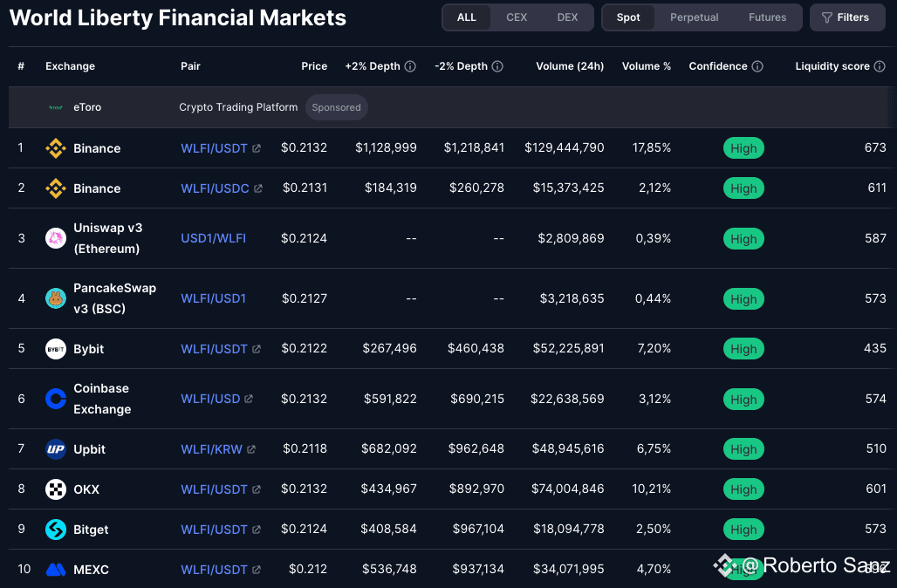Click the info icon beside +2% Depth
Screen dimensions: 897x588
(410, 66)
